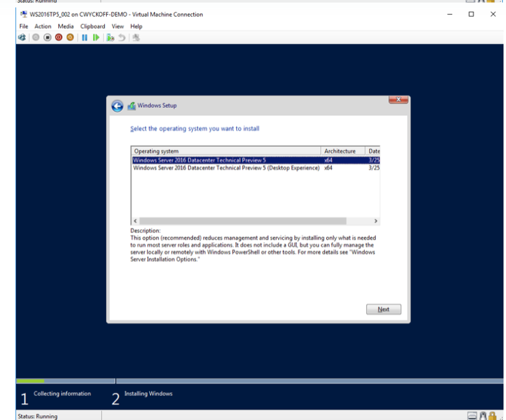Click the Windows Setup back arrow

[x=117, y=106]
